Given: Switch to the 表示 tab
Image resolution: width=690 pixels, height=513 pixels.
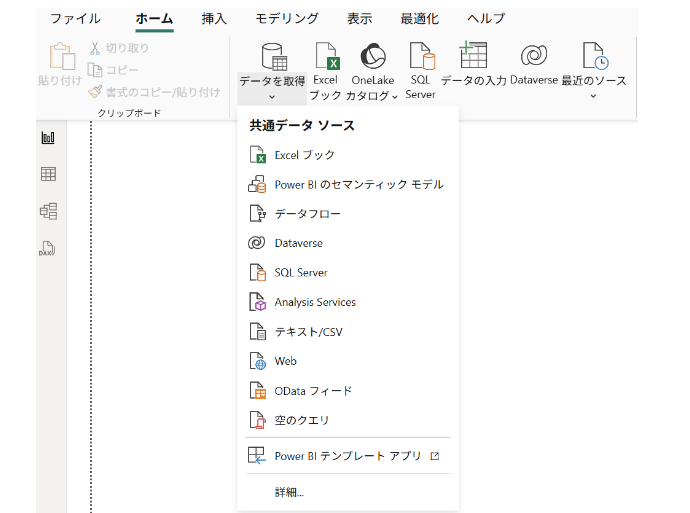Looking at the screenshot, I should [360, 18].
